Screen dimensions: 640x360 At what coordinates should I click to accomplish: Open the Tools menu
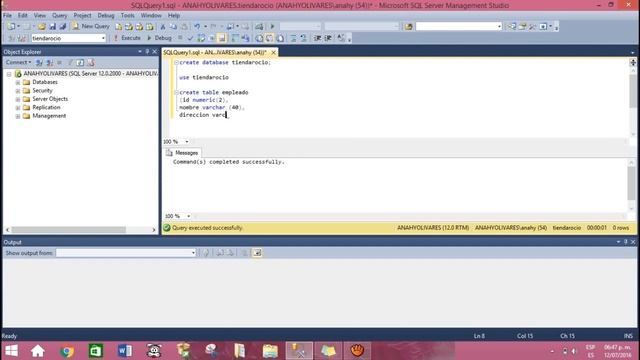[x=127, y=16]
